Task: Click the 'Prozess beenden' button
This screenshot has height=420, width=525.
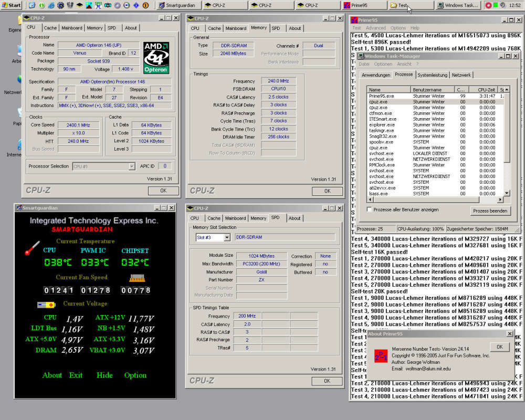Action: pyautogui.click(x=490, y=211)
